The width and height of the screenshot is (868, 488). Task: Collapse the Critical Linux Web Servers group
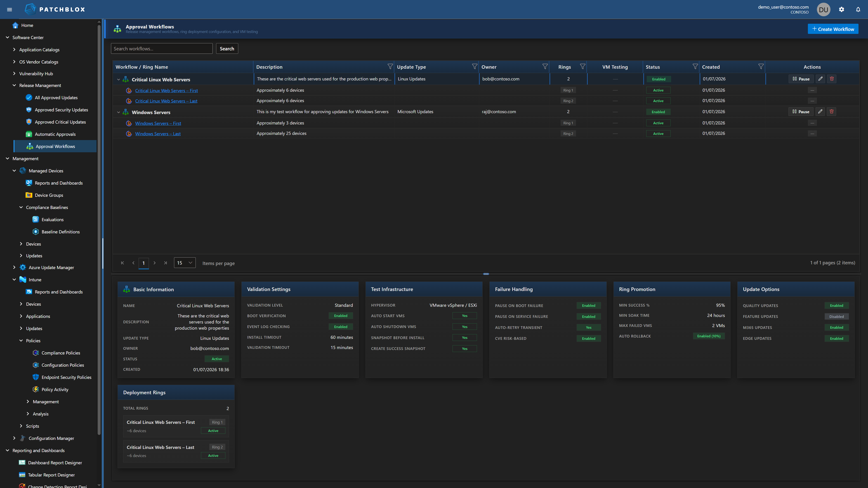tap(118, 79)
